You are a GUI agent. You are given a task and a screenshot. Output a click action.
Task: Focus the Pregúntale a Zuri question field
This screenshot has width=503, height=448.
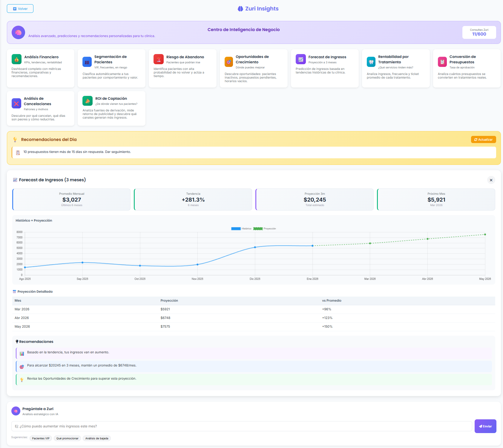(x=241, y=426)
